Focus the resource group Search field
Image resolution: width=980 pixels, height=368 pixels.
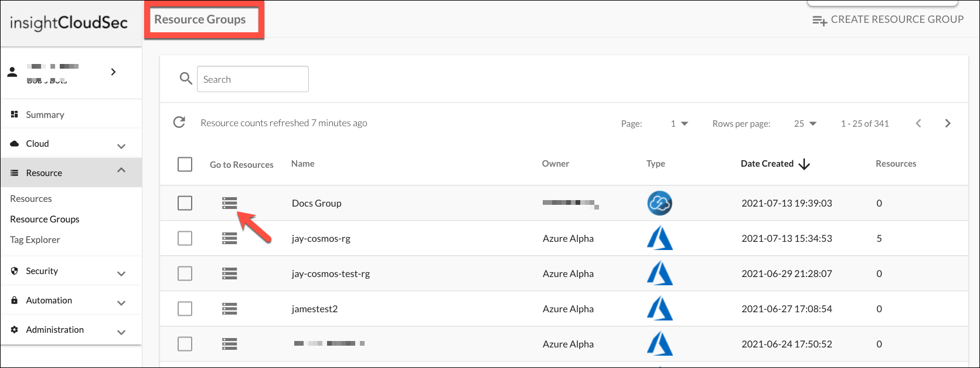[253, 79]
